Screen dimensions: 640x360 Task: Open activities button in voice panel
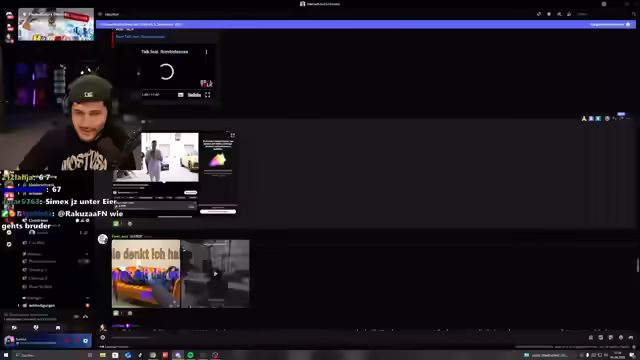coord(58,328)
